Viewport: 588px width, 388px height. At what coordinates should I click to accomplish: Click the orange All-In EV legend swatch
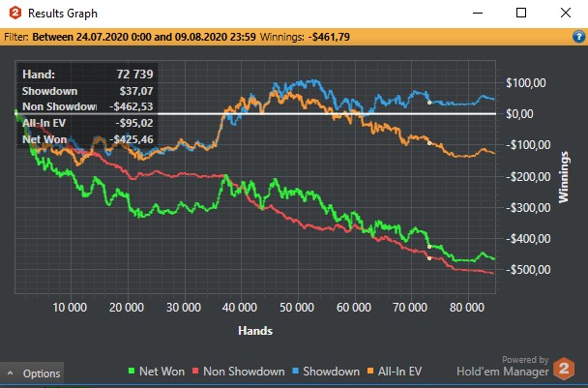(x=370, y=372)
